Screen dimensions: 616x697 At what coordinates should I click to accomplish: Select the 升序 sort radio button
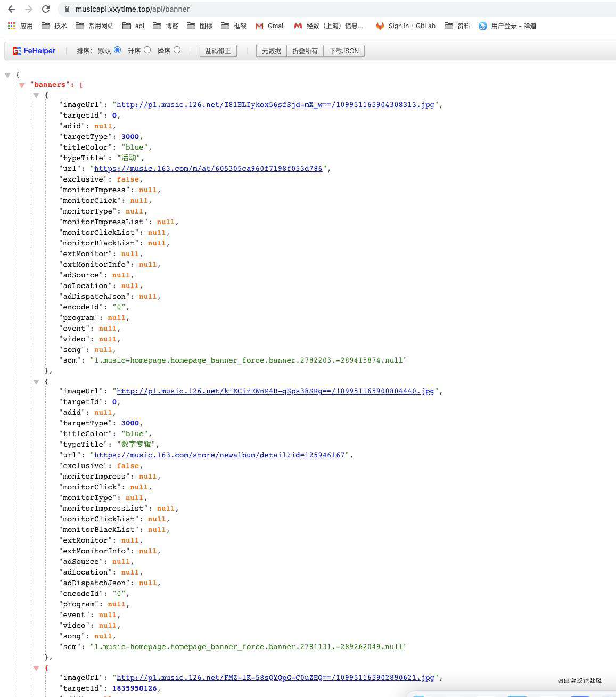(x=147, y=50)
